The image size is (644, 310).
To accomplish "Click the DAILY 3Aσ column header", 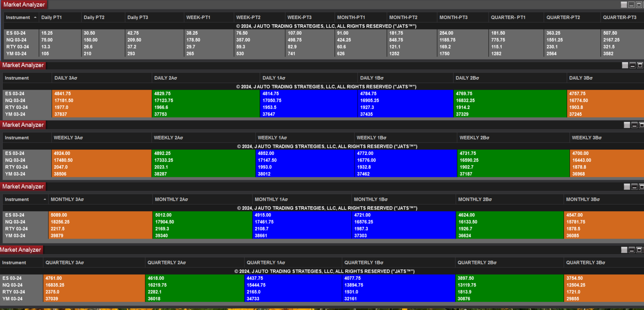I will (102, 78).
